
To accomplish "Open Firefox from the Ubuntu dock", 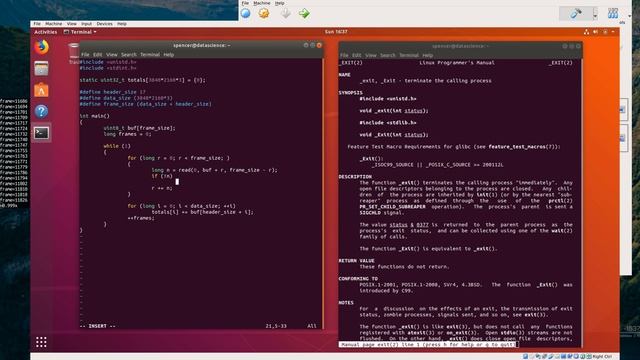I will tap(41, 47).
